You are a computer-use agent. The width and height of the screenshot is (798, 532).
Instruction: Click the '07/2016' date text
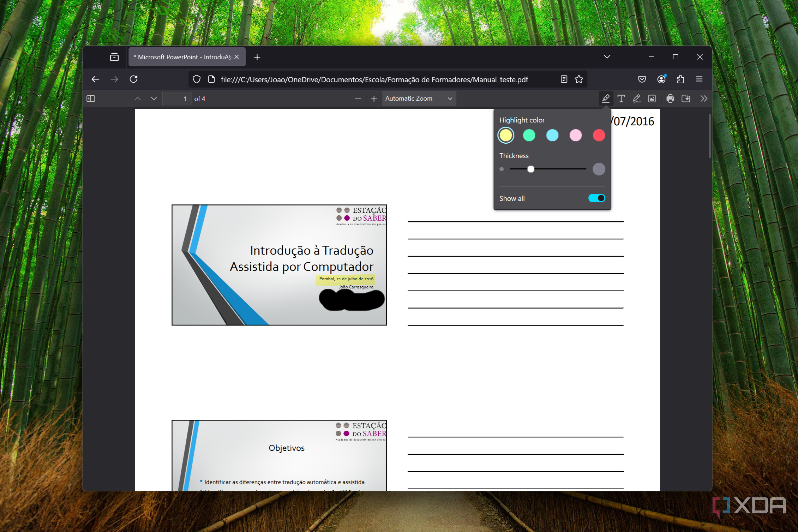coord(634,121)
